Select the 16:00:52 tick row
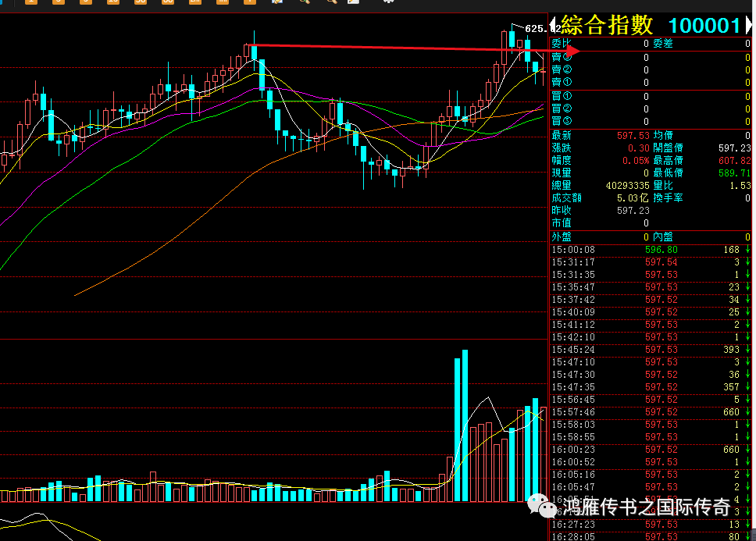This screenshot has width=756, height=541. click(x=651, y=462)
